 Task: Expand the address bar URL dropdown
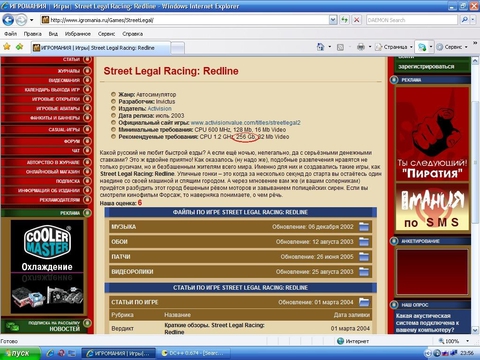point(333,20)
